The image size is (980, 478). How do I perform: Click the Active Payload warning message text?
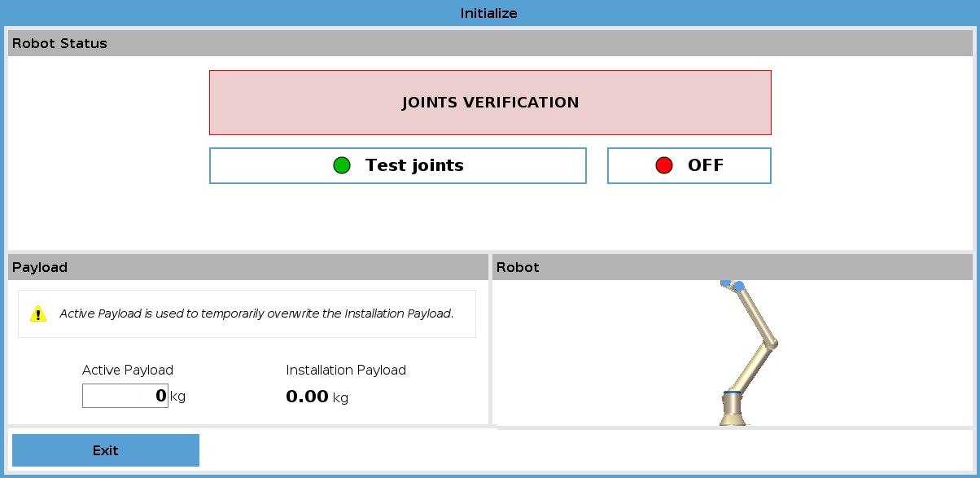(x=256, y=314)
